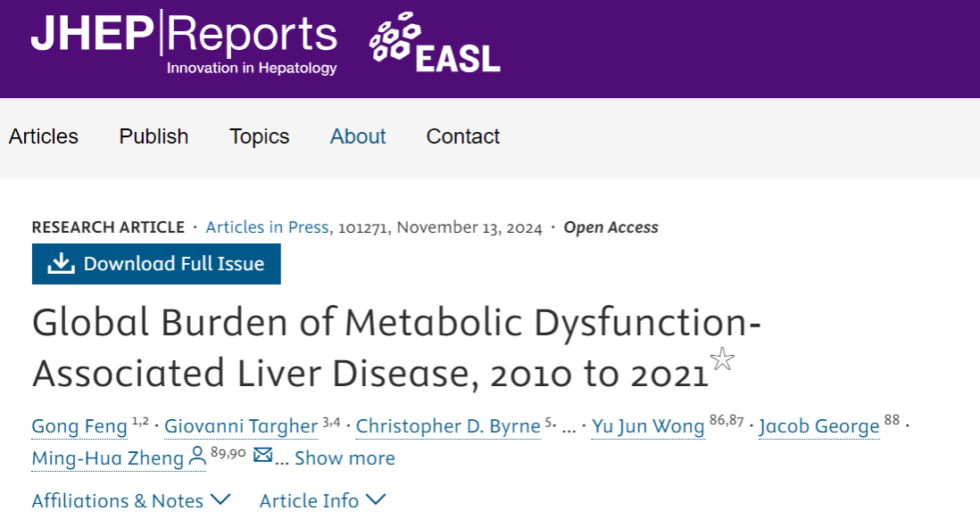
Task: Show more authors in the list
Action: pyautogui.click(x=345, y=457)
